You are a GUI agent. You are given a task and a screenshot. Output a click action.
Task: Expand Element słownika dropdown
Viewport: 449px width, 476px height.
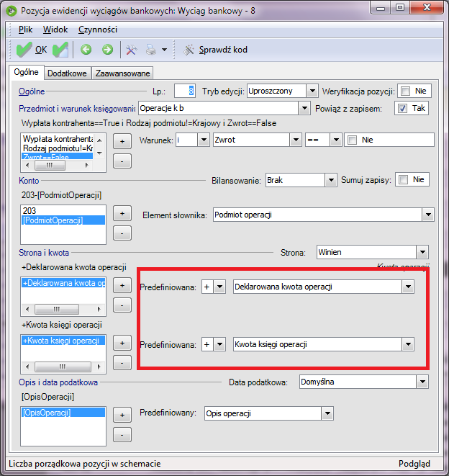(428, 215)
